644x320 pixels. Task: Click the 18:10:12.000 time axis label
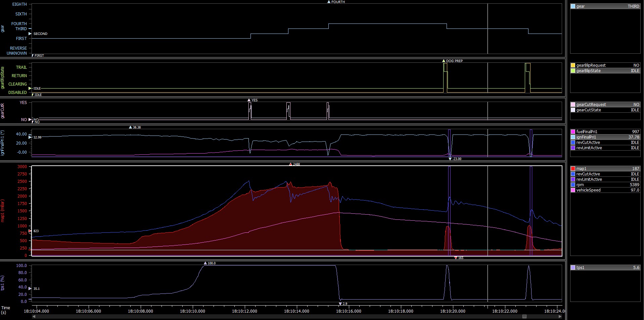point(244,311)
